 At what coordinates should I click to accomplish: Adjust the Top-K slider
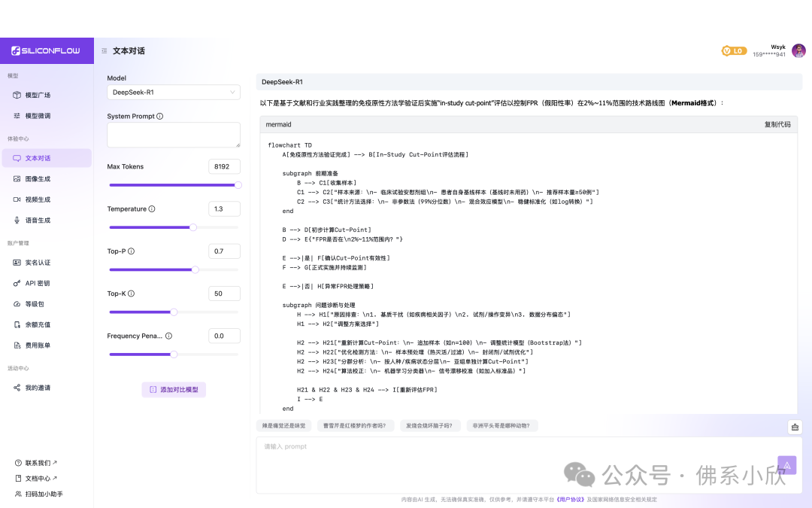[x=174, y=312]
